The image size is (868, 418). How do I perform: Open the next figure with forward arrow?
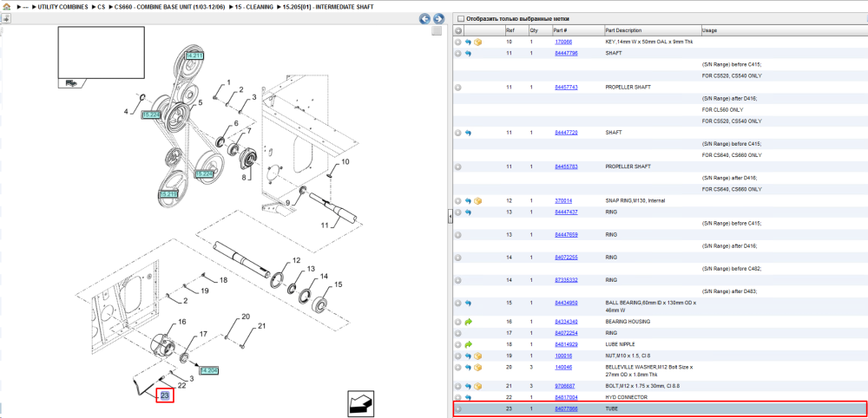[x=438, y=19]
